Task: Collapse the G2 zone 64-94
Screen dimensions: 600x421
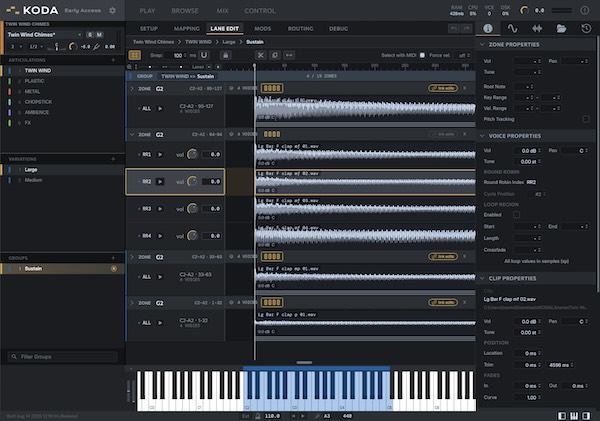Action: pos(132,135)
